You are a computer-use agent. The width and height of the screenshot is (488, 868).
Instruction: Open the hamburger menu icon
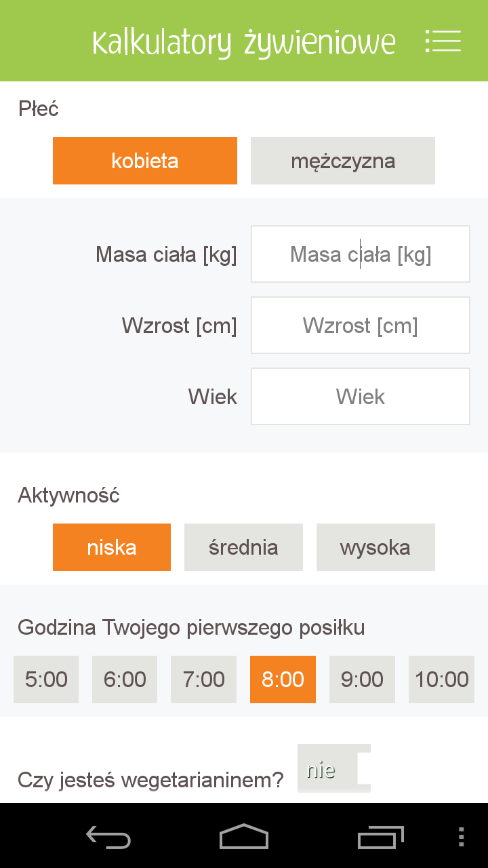tap(443, 41)
